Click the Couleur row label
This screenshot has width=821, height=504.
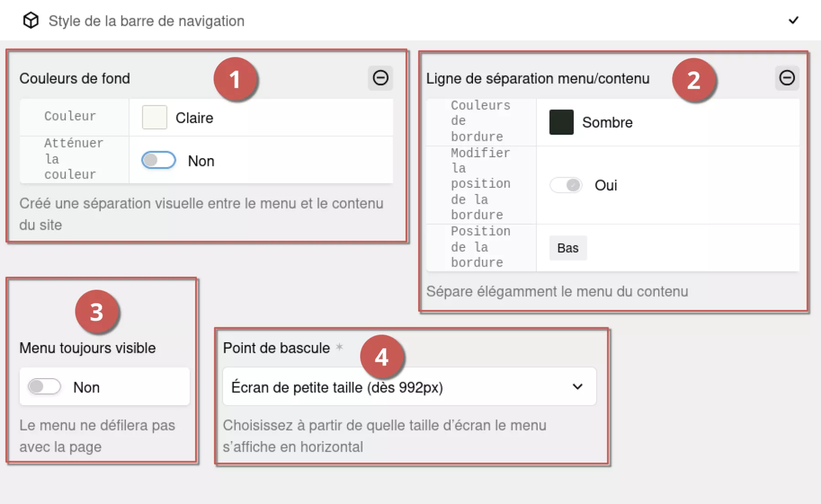pyautogui.click(x=70, y=116)
